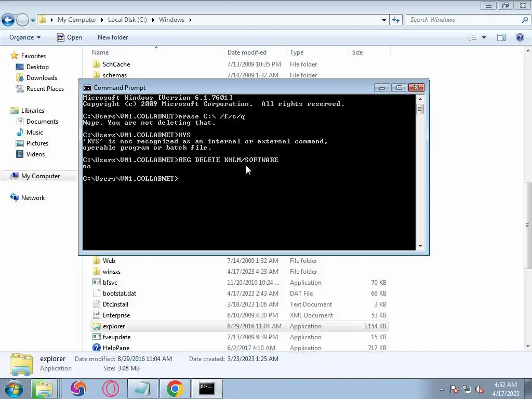
Task: Launch Opera from the taskbar
Action: pos(110,389)
